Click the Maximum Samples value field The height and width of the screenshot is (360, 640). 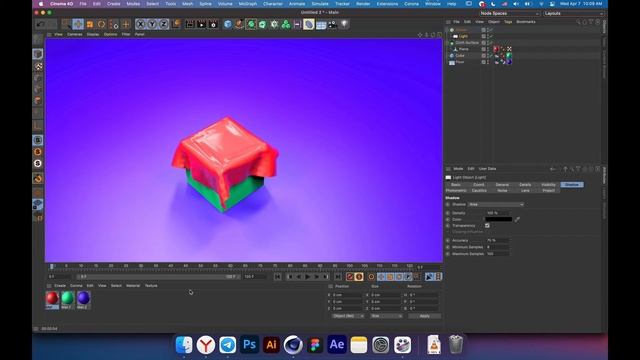coord(497,254)
